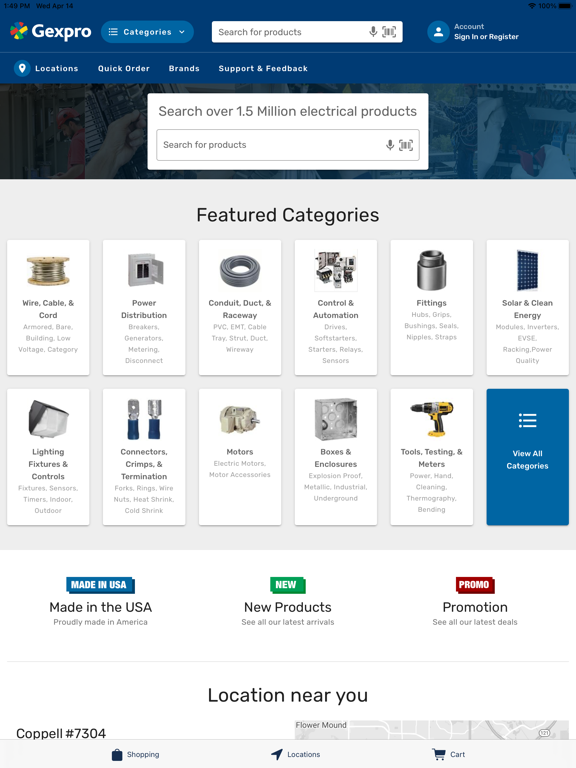576x768 pixels.
Task: Click the View All Categories tile
Action: tap(528, 457)
